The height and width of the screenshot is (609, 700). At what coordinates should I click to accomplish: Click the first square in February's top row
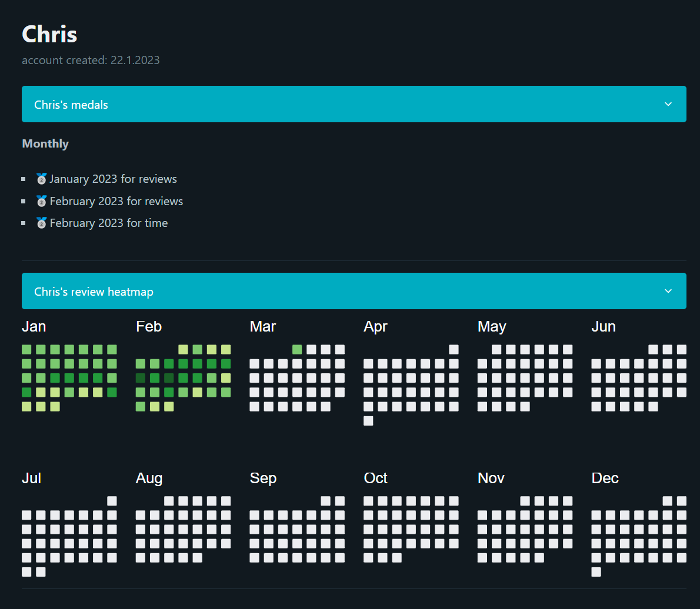point(183,350)
